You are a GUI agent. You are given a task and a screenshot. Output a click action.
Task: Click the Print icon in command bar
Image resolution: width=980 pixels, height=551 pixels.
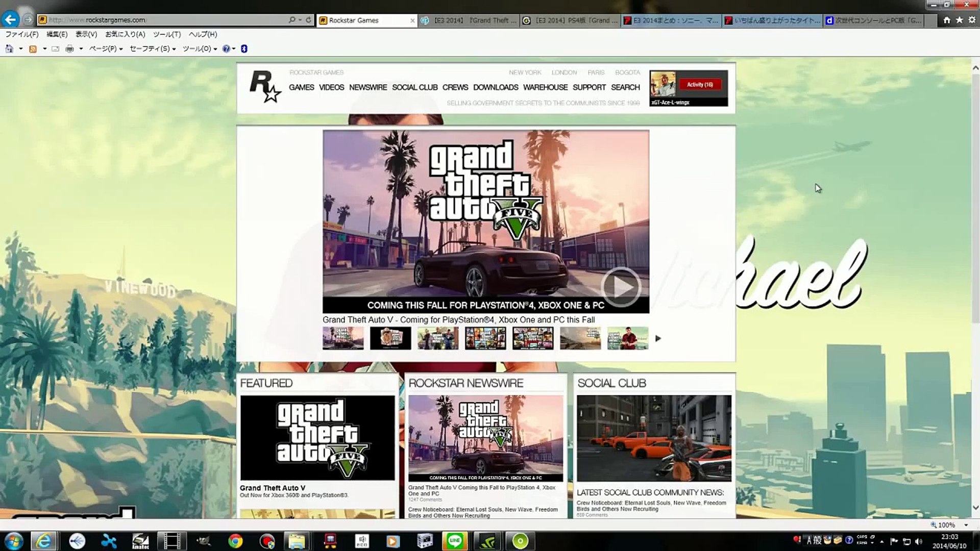[70, 49]
